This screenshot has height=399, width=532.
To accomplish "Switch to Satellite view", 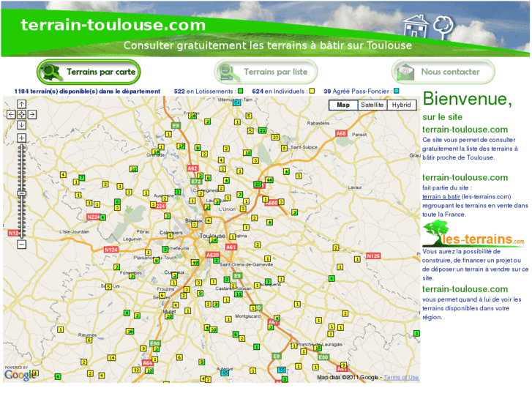I will (372, 105).
